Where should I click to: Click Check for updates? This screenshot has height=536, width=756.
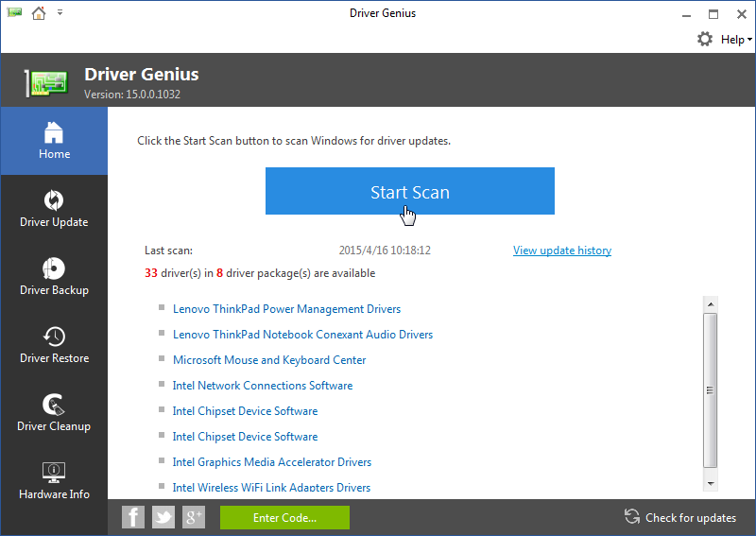click(x=680, y=518)
